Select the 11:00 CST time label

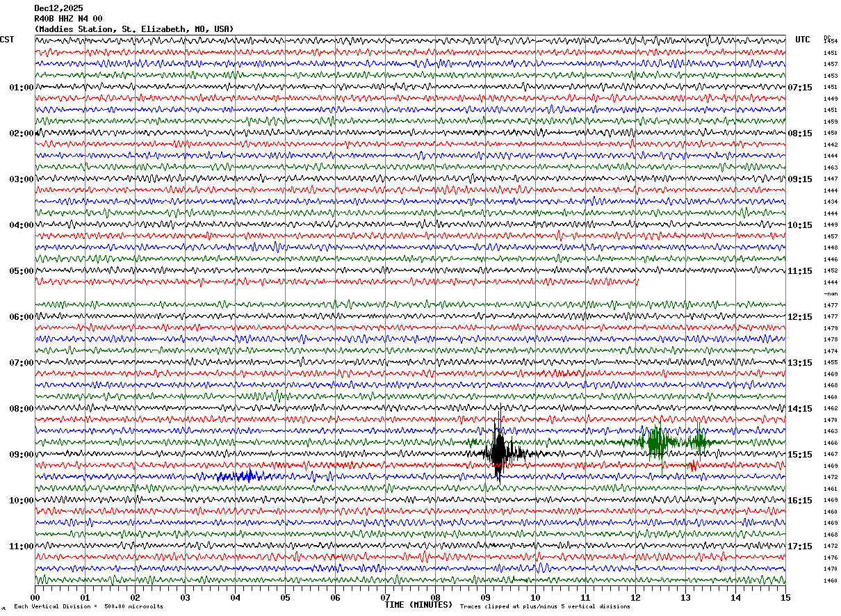[x=21, y=546]
